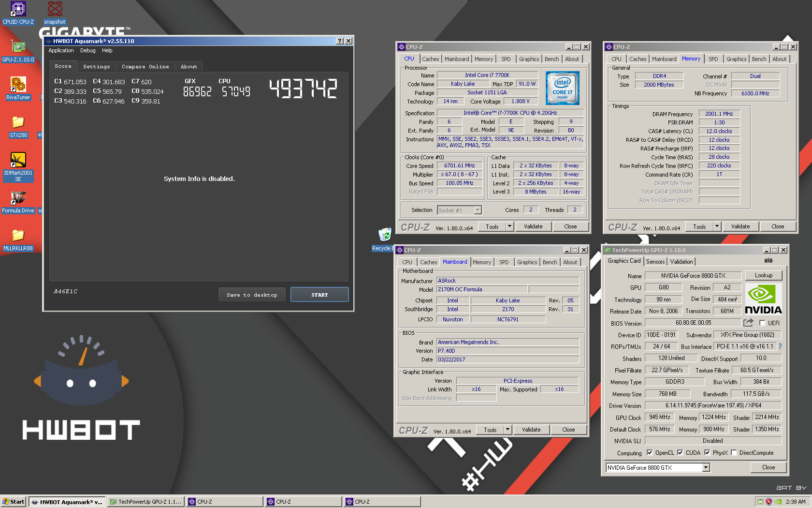Screen dimensions: 812x508
Task: Switch to the Validation tab in GPU-Z
Action: 681,262
